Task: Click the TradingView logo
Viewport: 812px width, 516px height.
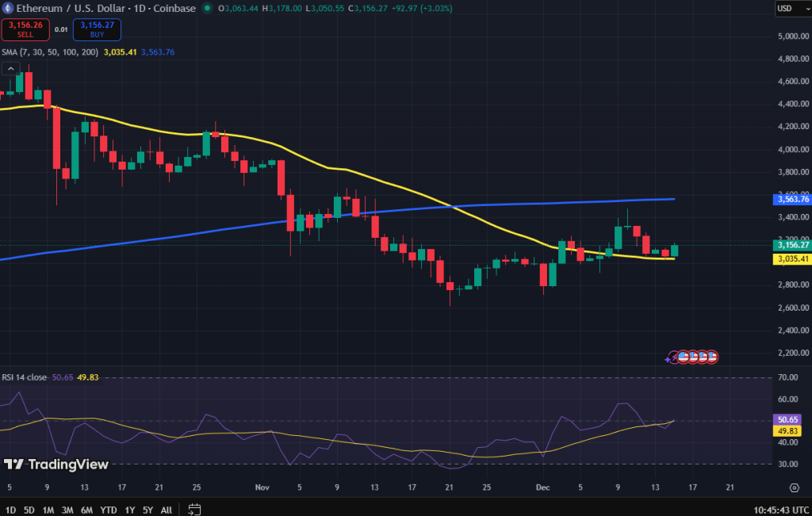Action: pyautogui.click(x=56, y=464)
